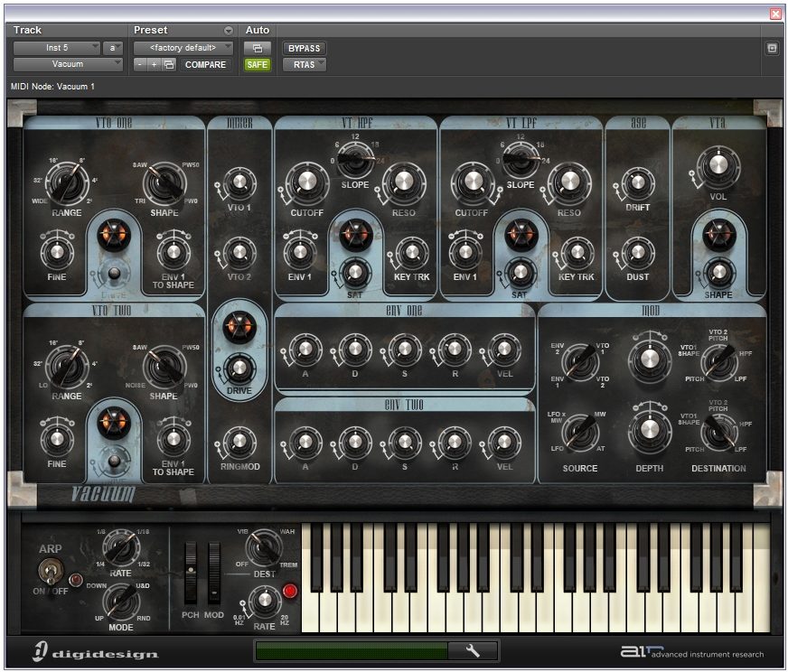Image resolution: width=788 pixels, height=672 pixels.
Task: Click the VTO One shape selector
Action: [164, 184]
